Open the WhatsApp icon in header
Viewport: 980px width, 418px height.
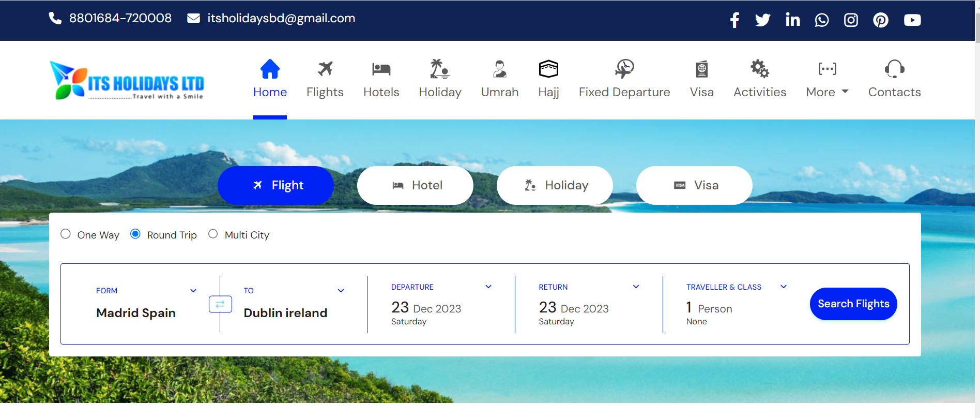[x=821, y=20]
